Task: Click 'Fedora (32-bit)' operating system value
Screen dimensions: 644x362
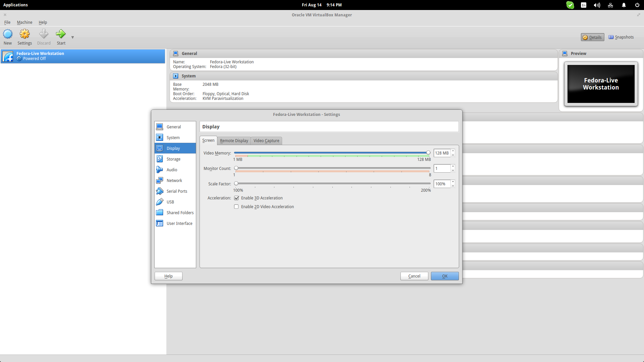Action: tap(223, 67)
